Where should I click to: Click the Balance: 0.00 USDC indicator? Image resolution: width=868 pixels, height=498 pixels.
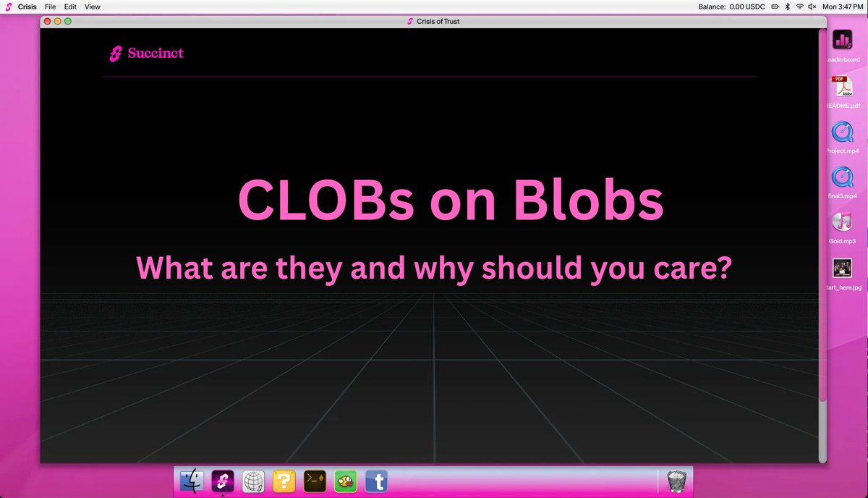pyautogui.click(x=731, y=7)
